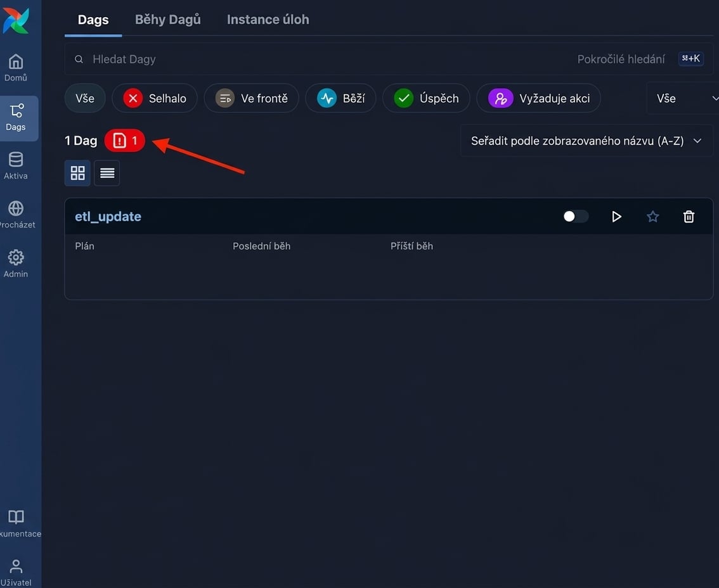
Task: Open Dags in the sidebar
Action: (x=16, y=118)
